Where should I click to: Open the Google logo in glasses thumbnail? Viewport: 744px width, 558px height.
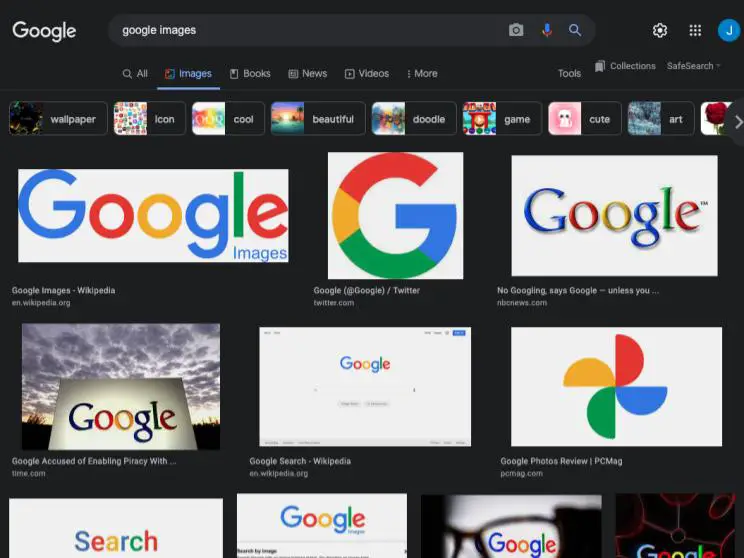click(511, 526)
